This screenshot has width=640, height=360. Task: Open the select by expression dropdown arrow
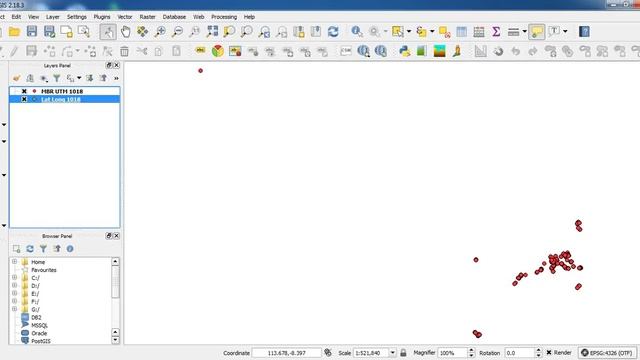pos(432,32)
